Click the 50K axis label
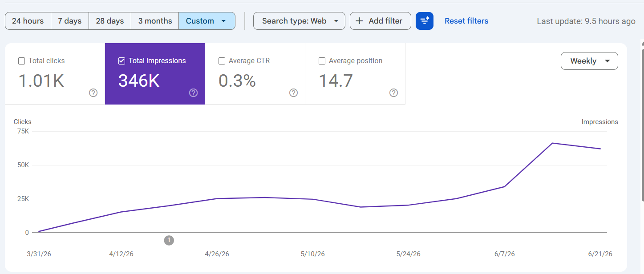 pos(23,165)
